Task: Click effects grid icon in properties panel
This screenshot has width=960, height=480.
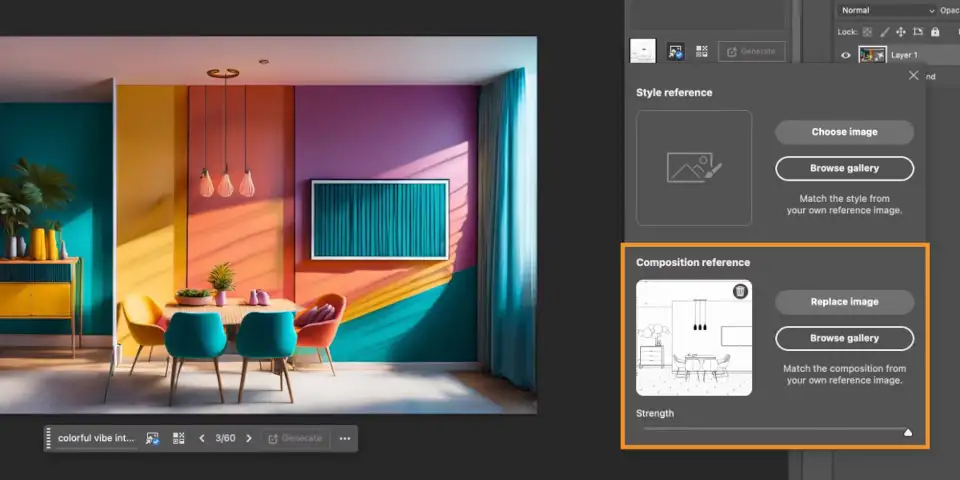Action: 701,51
